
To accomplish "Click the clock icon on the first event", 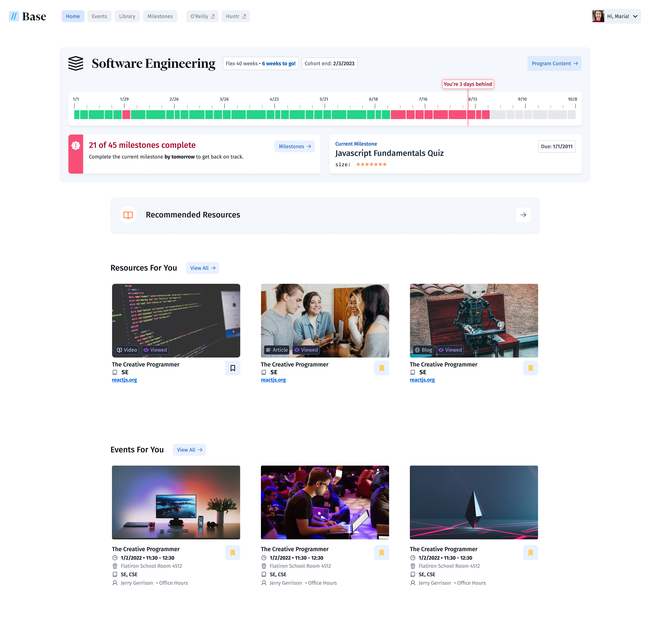I will tap(115, 558).
